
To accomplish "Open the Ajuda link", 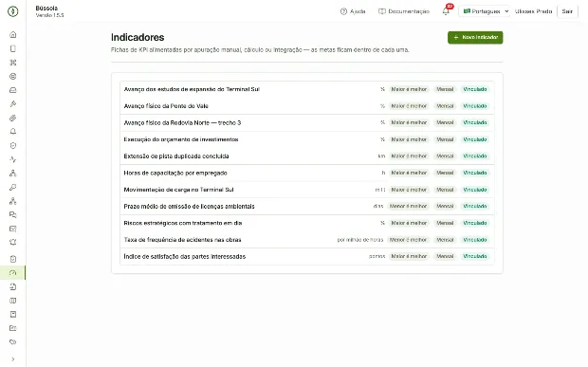I will [x=353, y=11].
